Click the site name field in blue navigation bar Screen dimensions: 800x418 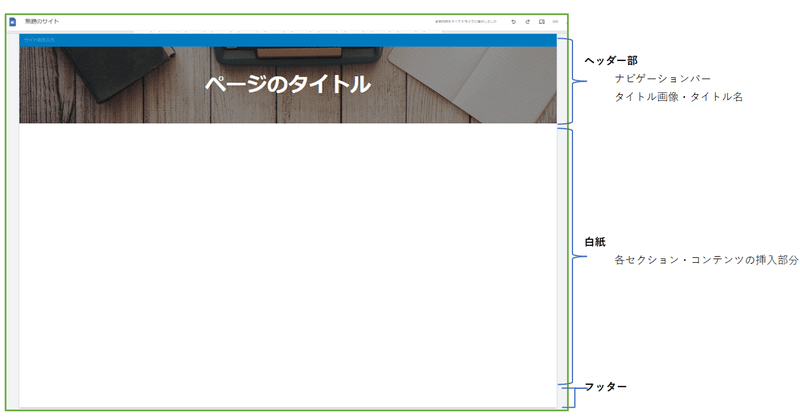pyautogui.click(x=39, y=40)
